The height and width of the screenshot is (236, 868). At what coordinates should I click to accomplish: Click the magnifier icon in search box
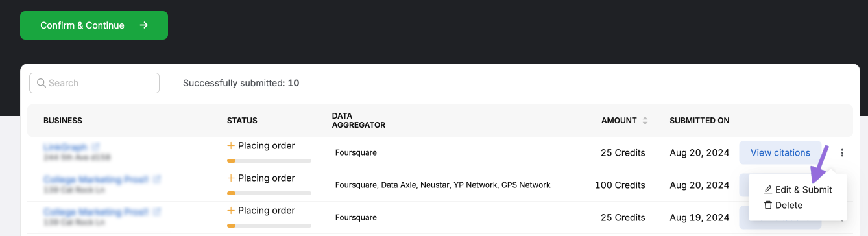coord(42,83)
